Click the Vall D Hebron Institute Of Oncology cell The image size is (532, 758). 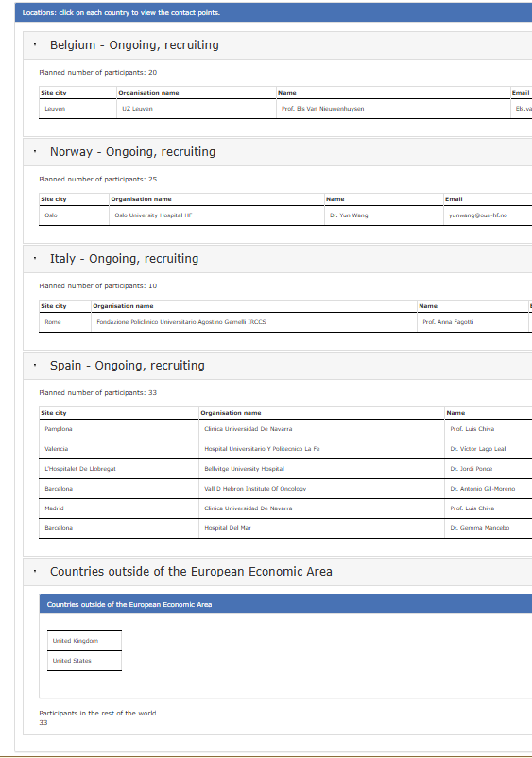(321, 489)
